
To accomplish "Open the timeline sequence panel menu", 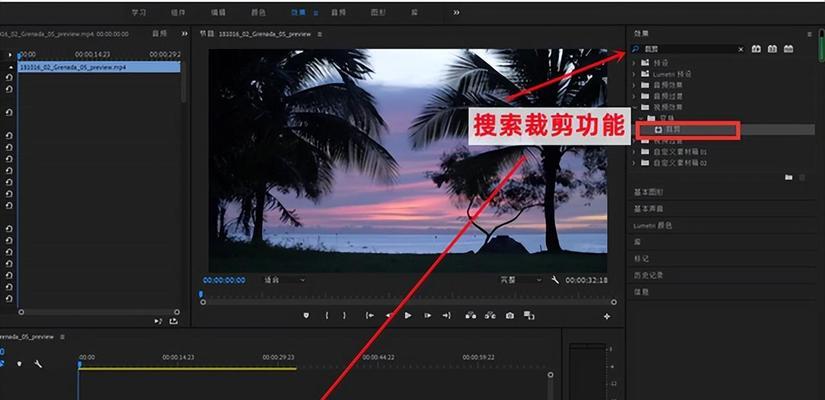I will [x=62, y=337].
